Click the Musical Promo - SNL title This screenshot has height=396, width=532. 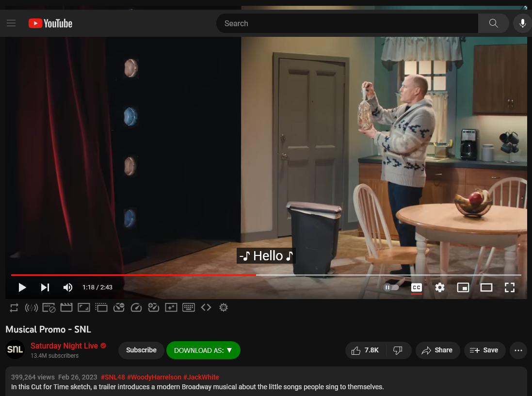coord(48,329)
